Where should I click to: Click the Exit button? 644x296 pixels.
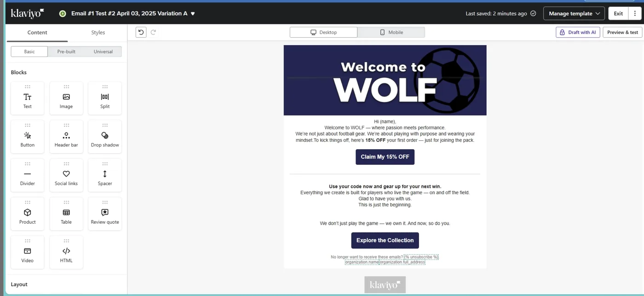point(618,13)
